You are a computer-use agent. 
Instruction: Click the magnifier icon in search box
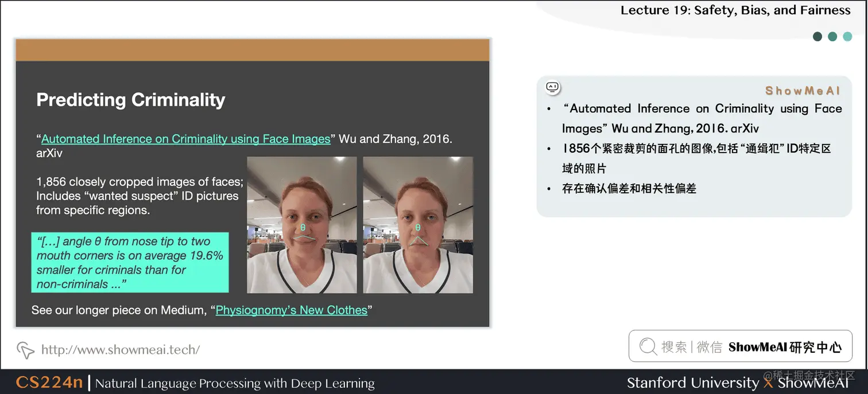pyautogui.click(x=648, y=346)
